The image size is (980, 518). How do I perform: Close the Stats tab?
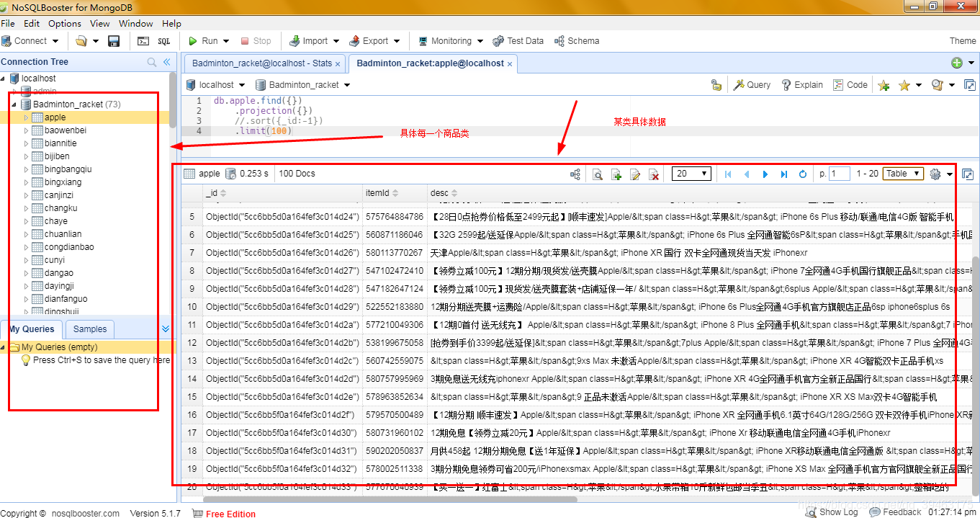coord(338,63)
